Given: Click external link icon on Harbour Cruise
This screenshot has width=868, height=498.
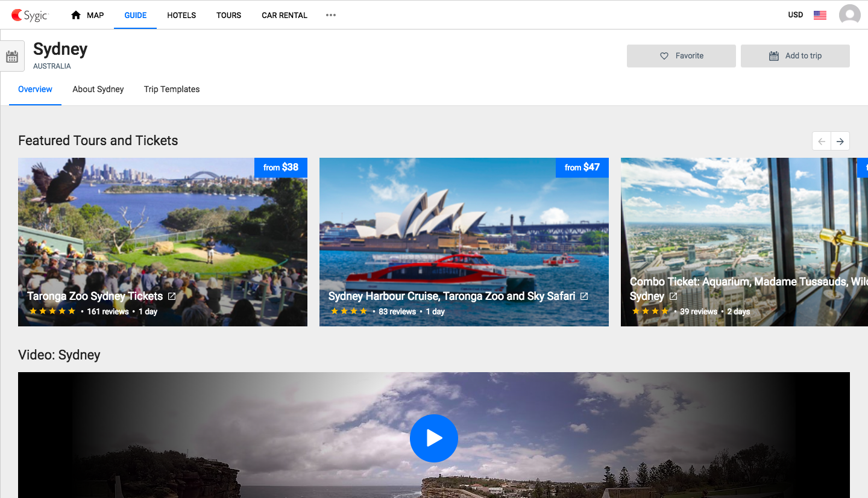Looking at the screenshot, I should tap(583, 296).
